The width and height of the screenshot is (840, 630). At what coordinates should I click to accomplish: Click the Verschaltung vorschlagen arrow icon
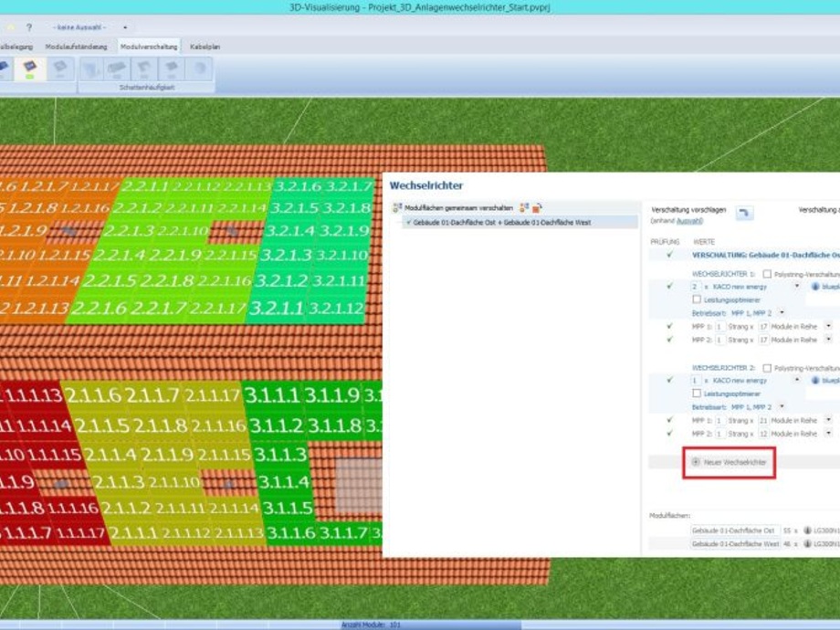pyautogui.click(x=745, y=213)
